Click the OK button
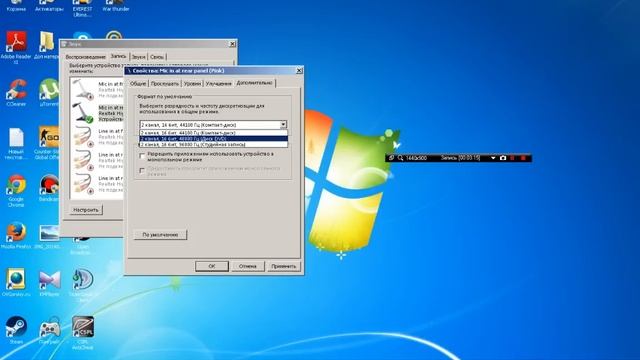 pyautogui.click(x=212, y=266)
